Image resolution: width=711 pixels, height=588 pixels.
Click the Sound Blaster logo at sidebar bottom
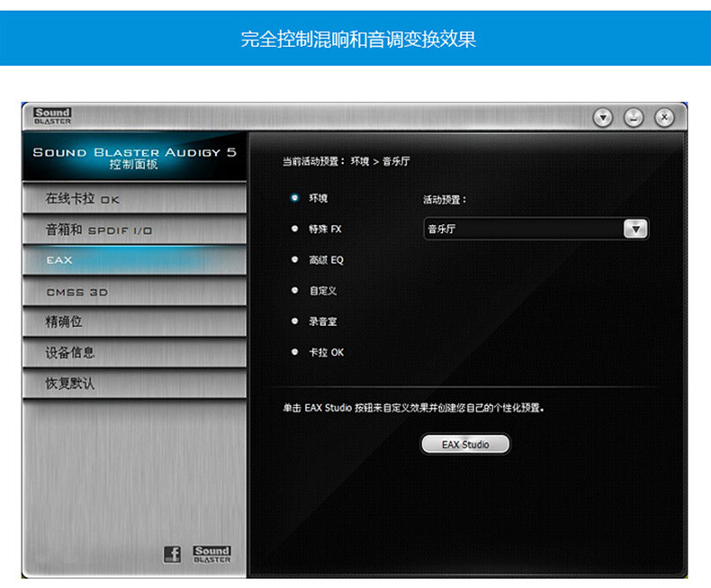211,555
